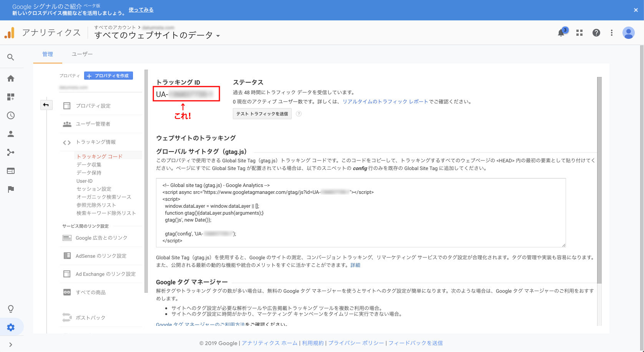
Task: Select データ保持 submenu item
Action: click(x=89, y=173)
